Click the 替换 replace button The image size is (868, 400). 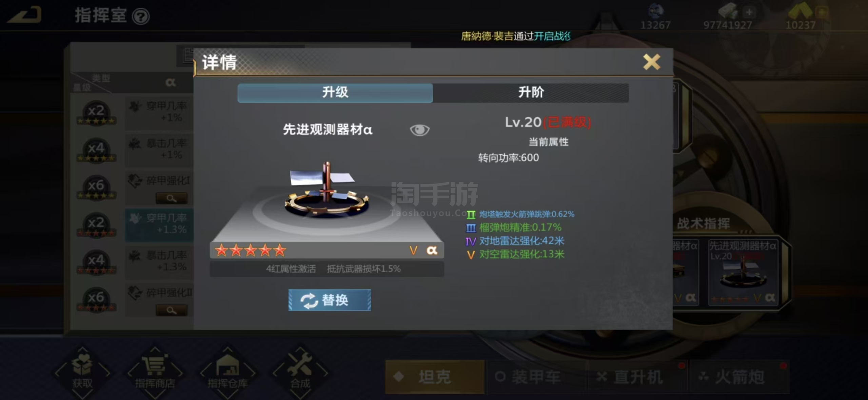pyautogui.click(x=330, y=300)
